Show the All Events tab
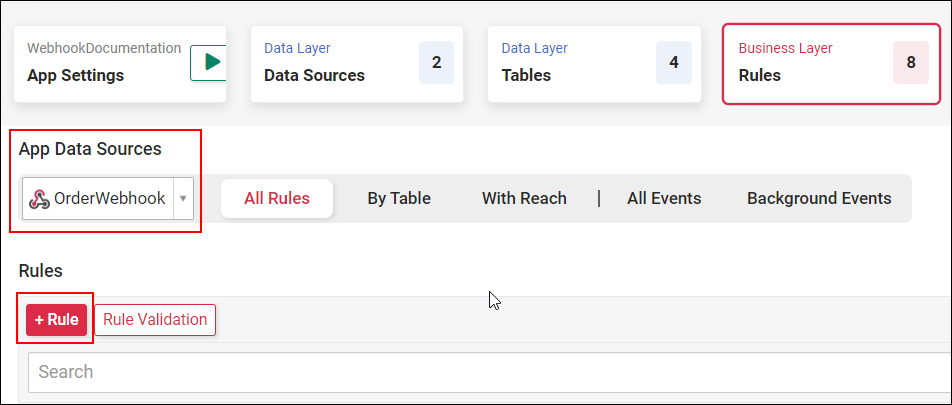Image resolution: width=952 pixels, height=405 pixels. point(664,198)
